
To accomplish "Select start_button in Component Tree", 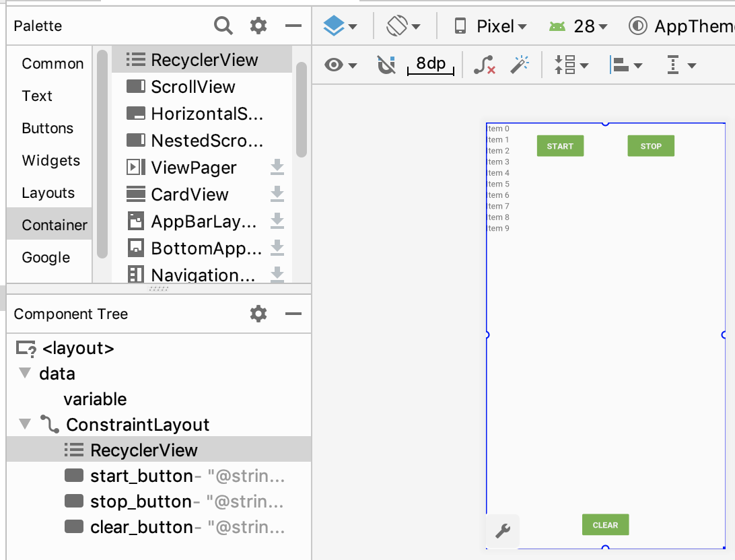I will pos(141,476).
